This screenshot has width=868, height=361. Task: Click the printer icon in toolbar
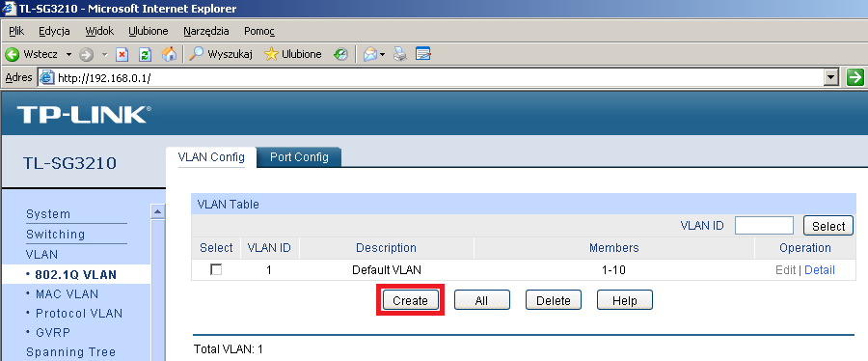399,54
